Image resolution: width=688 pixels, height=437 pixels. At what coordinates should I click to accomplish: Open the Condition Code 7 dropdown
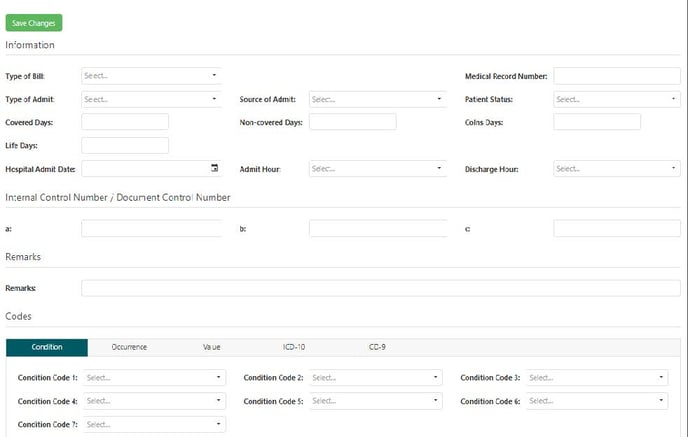[x=153, y=424]
